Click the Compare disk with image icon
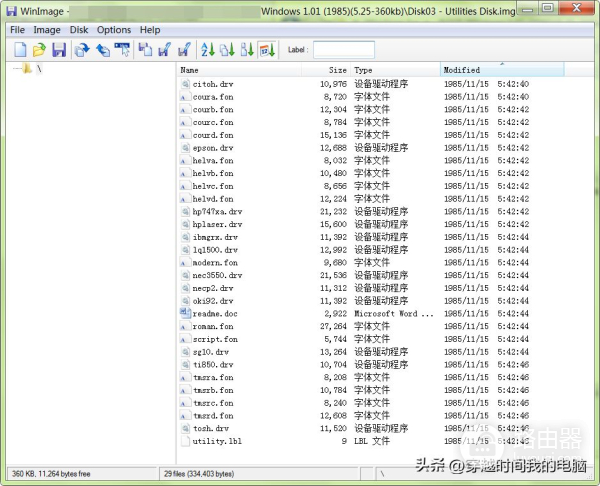The height and width of the screenshot is (486, 600). click(x=145, y=50)
